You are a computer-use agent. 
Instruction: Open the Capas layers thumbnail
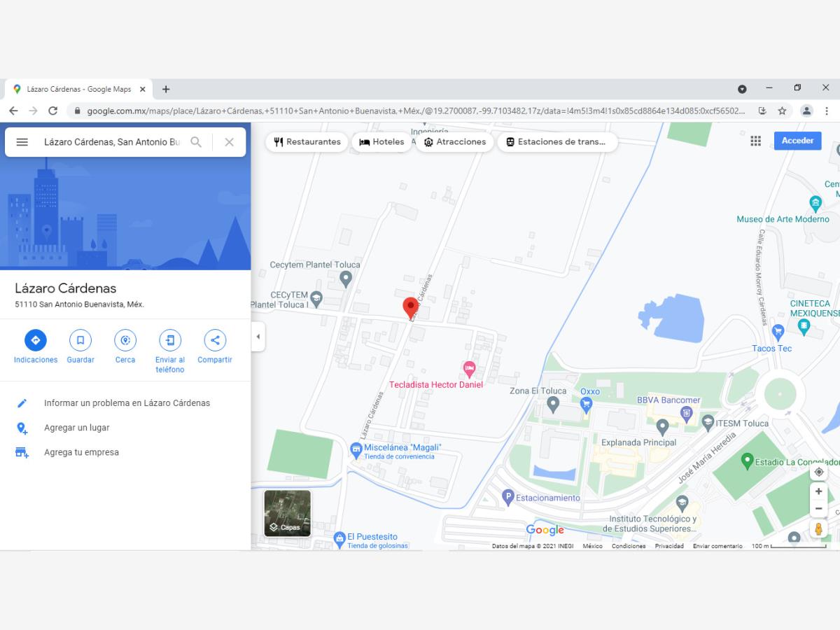click(x=287, y=513)
